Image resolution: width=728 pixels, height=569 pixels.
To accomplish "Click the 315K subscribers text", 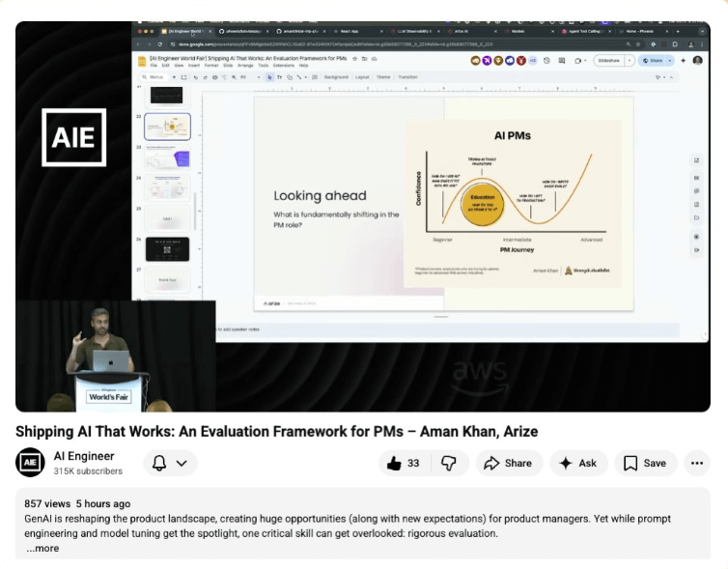I will tap(88, 471).
